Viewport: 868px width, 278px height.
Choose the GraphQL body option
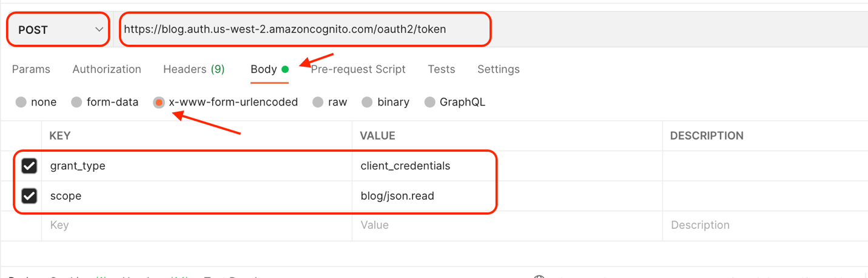pyautogui.click(x=429, y=102)
